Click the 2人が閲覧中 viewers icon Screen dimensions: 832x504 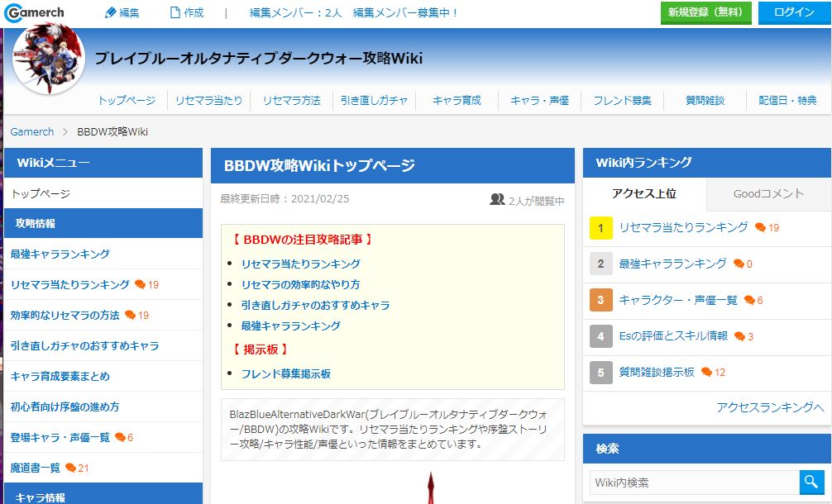pyautogui.click(x=497, y=199)
